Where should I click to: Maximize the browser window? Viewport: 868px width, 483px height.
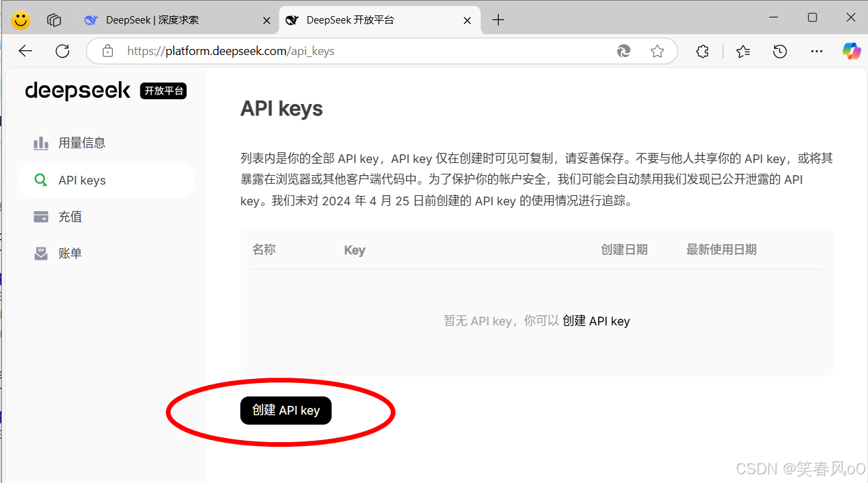click(812, 17)
